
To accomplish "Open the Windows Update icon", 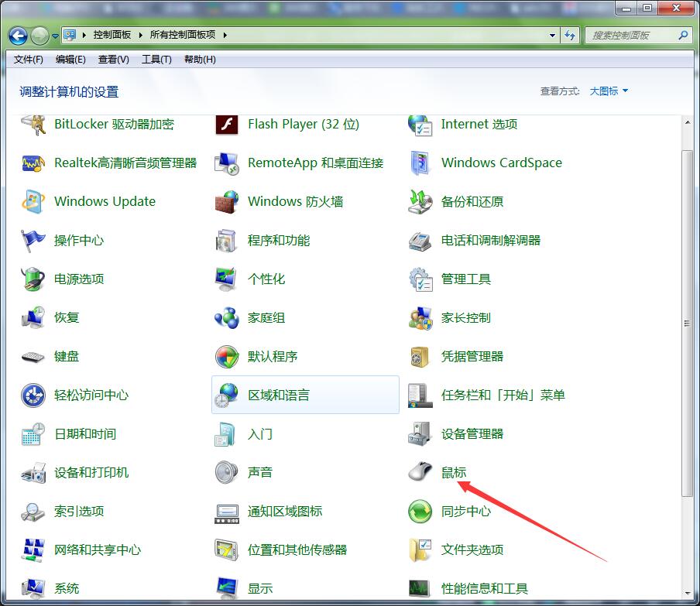I will click(x=33, y=202).
